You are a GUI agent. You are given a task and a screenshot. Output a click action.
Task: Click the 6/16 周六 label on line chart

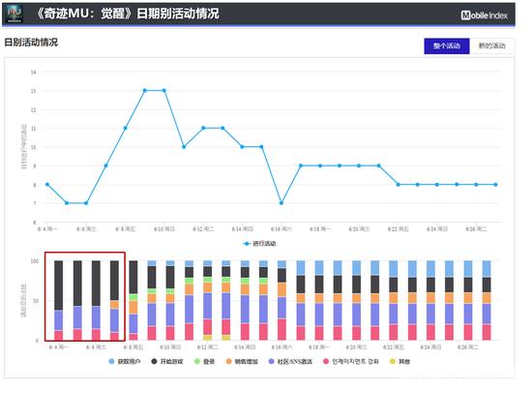coord(281,229)
